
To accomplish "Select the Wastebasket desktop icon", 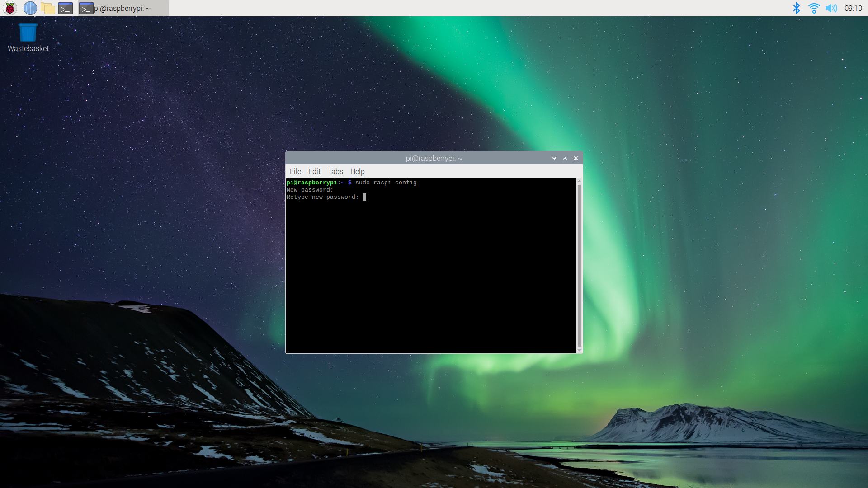I will (x=28, y=38).
